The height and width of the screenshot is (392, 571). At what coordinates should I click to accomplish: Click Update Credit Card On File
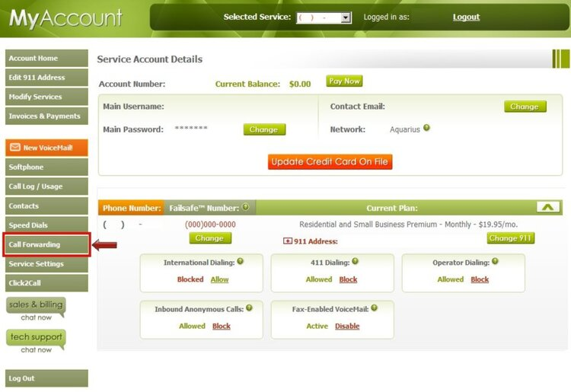click(330, 162)
